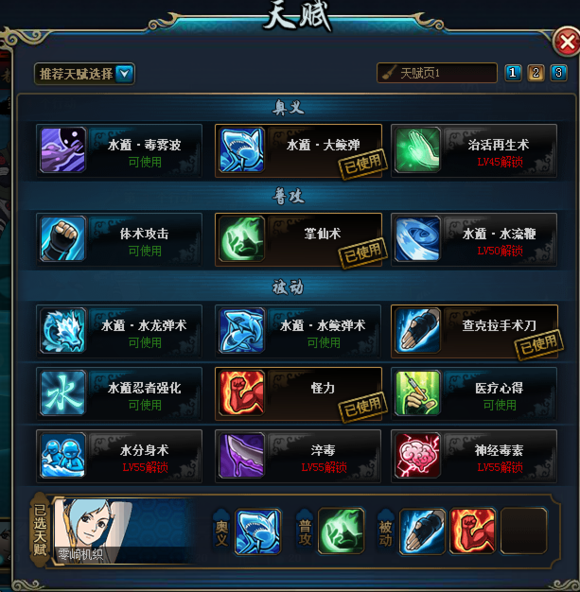The width and height of the screenshot is (580, 592).
Task: Click the 零崎机织 character portrait
Action: coord(93,532)
